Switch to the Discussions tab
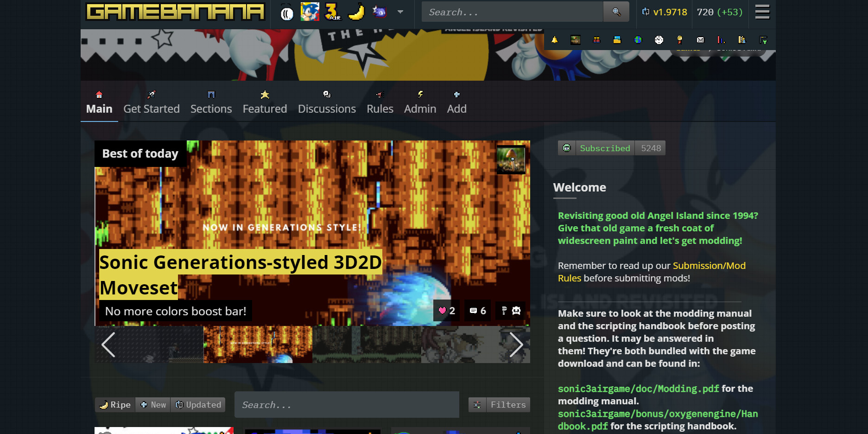Screen dimensions: 868x434 click(x=327, y=108)
